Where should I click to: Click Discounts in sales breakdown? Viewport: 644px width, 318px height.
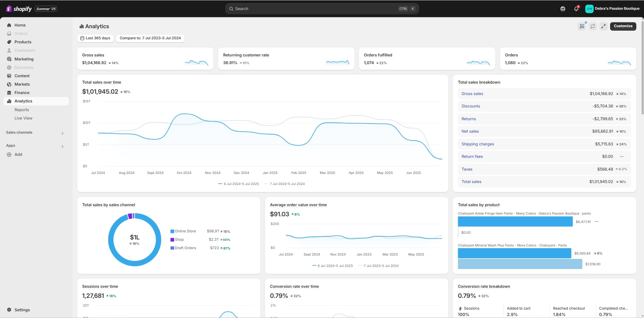(x=470, y=106)
